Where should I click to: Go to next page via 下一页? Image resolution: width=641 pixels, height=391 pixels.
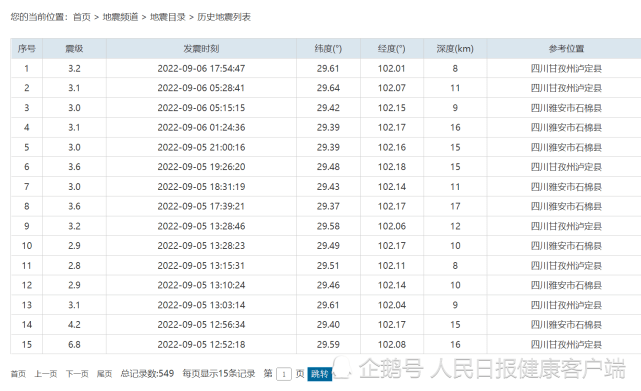[77, 373]
